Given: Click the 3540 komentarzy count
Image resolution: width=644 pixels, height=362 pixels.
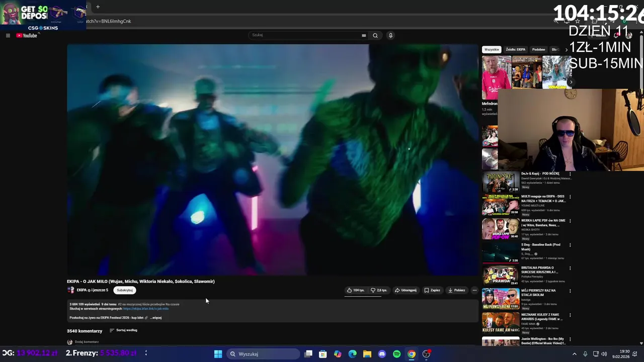Looking at the screenshot, I should tap(85, 331).
